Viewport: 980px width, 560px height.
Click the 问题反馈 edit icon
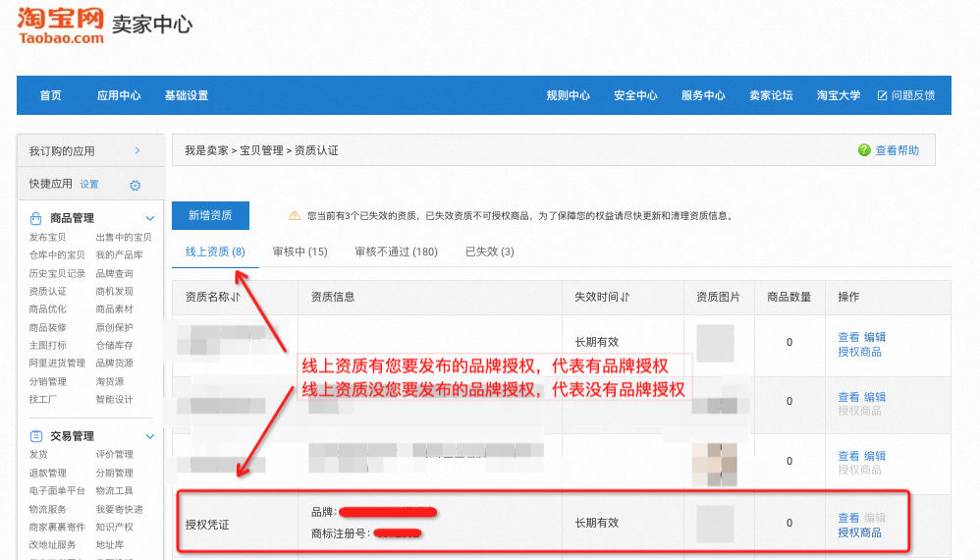[883, 95]
